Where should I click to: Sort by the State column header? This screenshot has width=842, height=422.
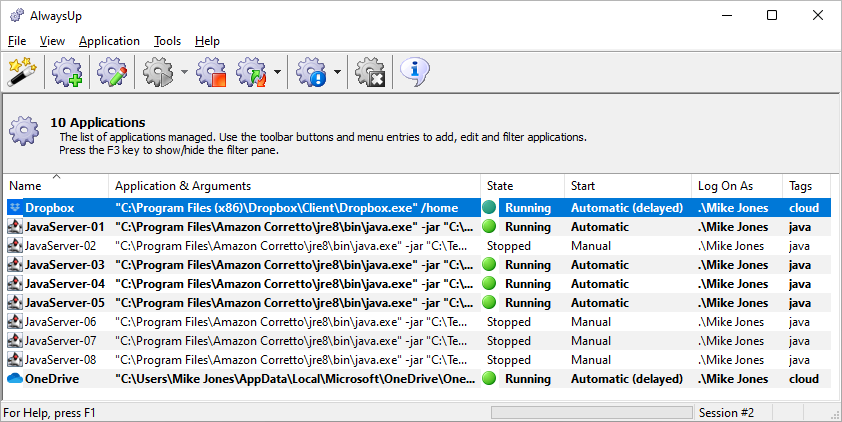(x=522, y=186)
